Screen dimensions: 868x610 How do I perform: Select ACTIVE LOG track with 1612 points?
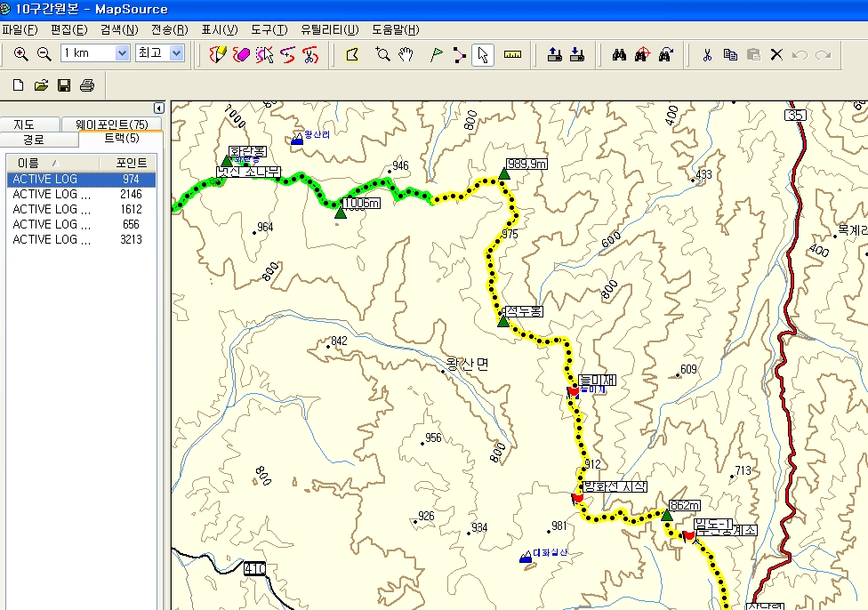click(x=82, y=209)
